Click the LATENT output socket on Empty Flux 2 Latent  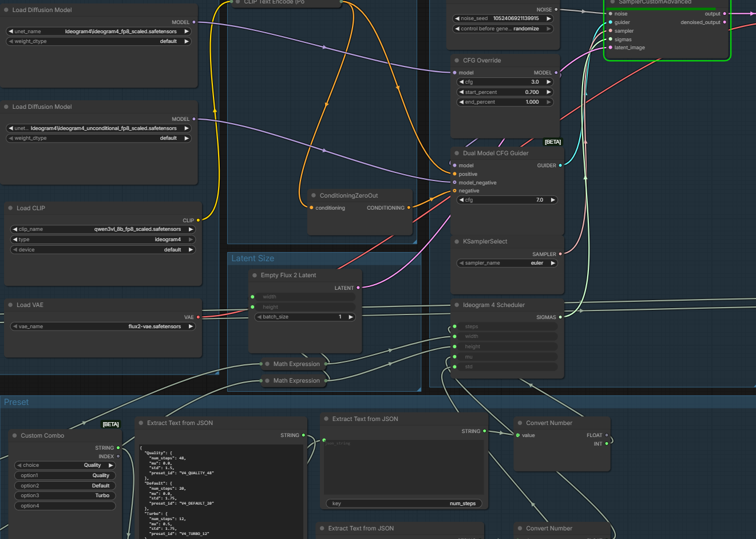click(x=358, y=288)
